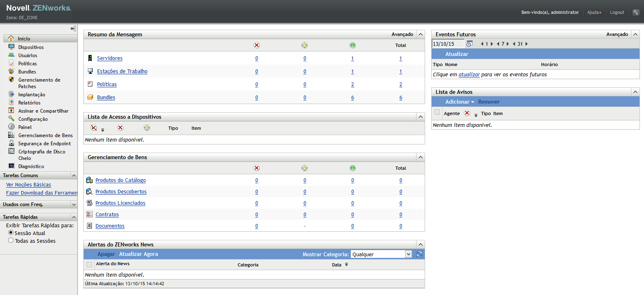The height and width of the screenshot is (295, 644).
Task: Expand the Usados com Freq. section
Action: click(74, 204)
